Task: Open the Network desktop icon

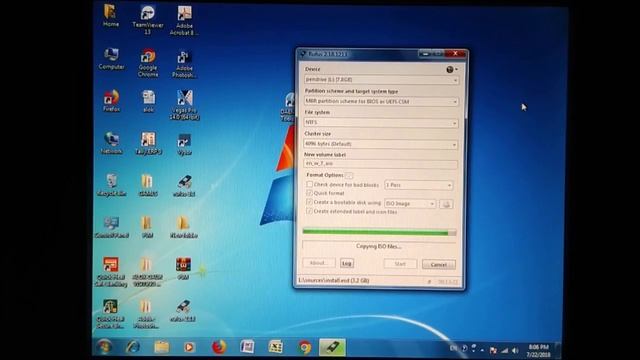Action: coord(111,143)
